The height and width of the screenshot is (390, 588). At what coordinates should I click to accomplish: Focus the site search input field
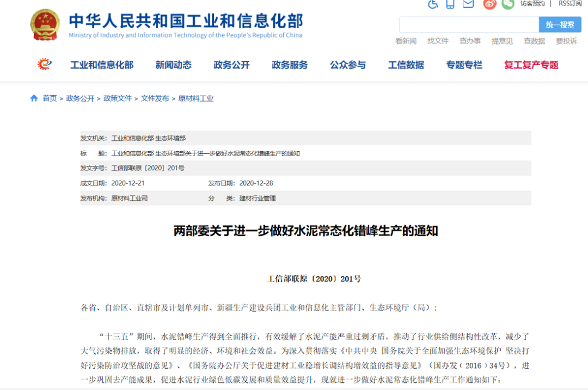[469, 24]
